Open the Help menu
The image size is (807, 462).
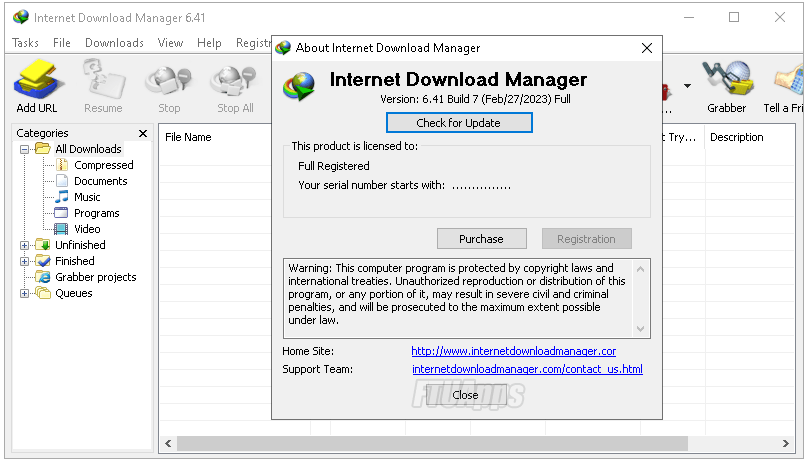[x=209, y=43]
